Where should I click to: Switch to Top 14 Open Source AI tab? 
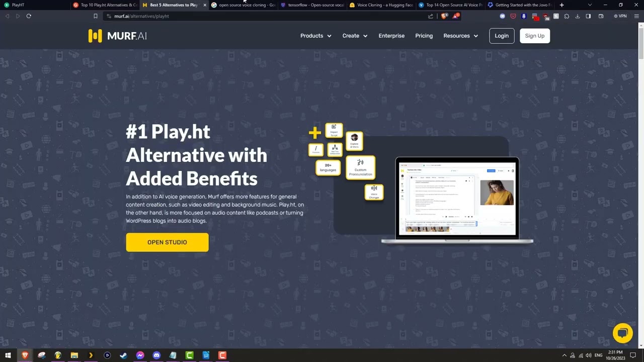click(450, 5)
